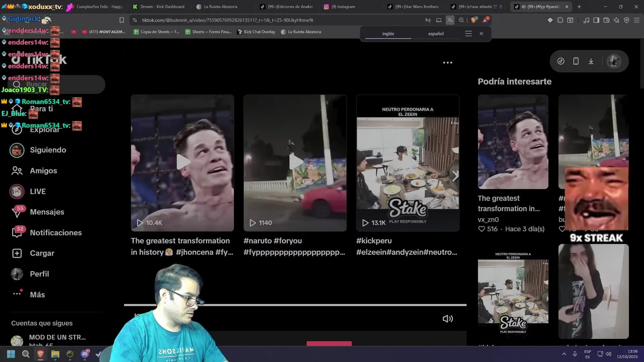Viewport: 644px width, 362px height.
Task: Open sidebar NEUTRO PERDONARIA video thumbnail
Action: click(513, 292)
